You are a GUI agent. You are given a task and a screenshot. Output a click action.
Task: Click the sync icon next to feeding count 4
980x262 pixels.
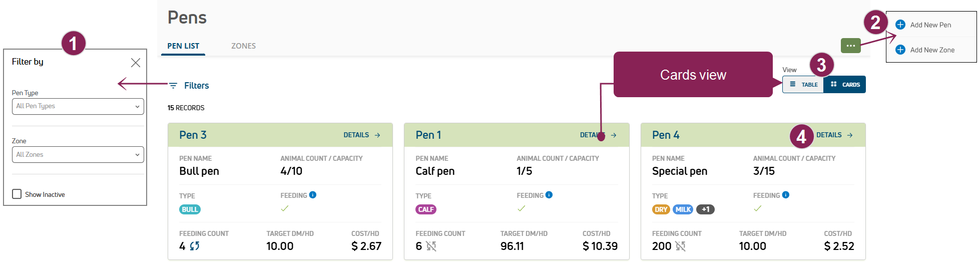click(195, 246)
